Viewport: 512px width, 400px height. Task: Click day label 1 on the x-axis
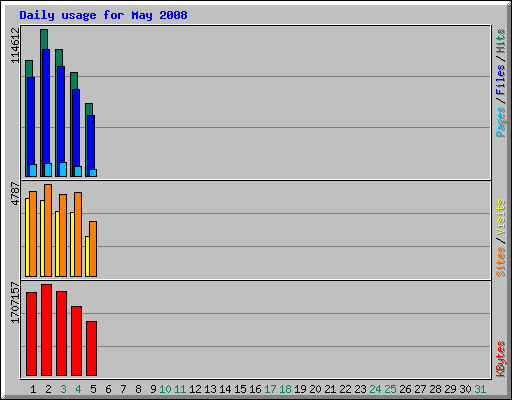click(x=33, y=389)
